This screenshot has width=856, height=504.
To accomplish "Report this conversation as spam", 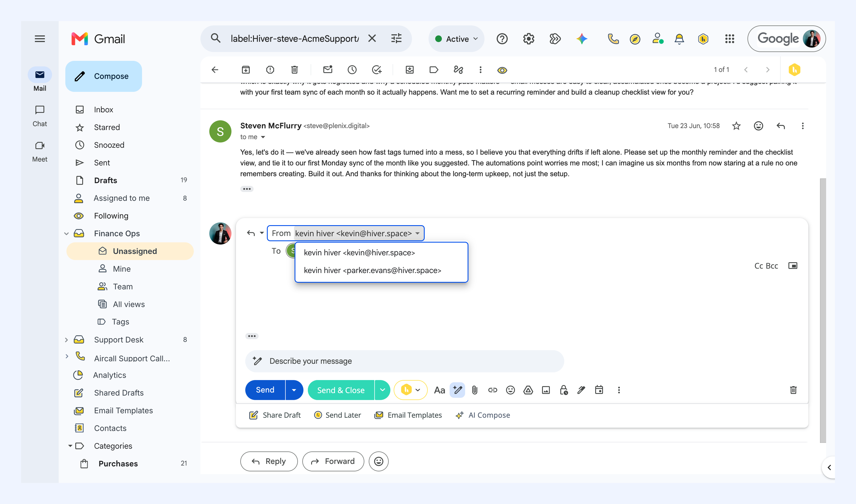I will tap(270, 70).
